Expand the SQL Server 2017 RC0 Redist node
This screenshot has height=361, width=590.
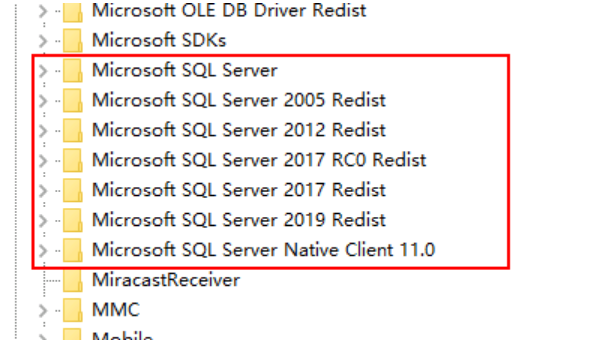[x=43, y=161]
